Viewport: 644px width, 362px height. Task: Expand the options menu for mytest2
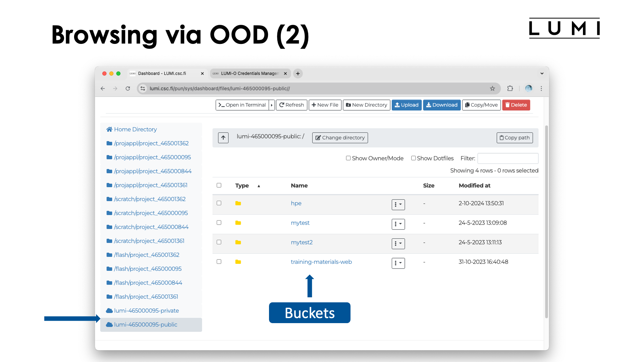[x=397, y=243]
